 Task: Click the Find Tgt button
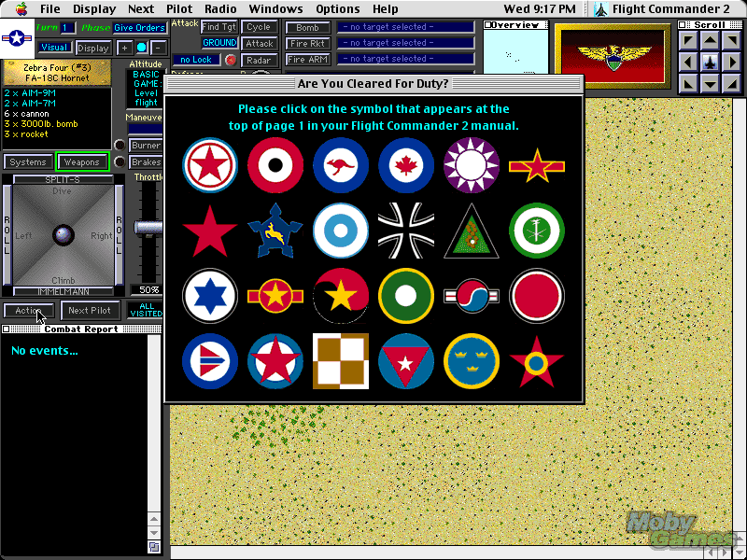(x=219, y=27)
